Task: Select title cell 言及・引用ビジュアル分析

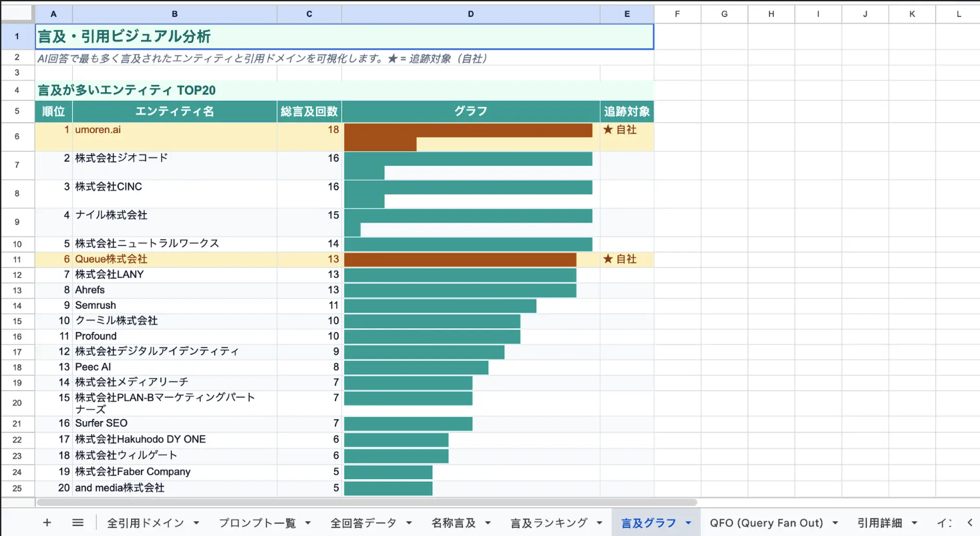Action: tap(344, 36)
